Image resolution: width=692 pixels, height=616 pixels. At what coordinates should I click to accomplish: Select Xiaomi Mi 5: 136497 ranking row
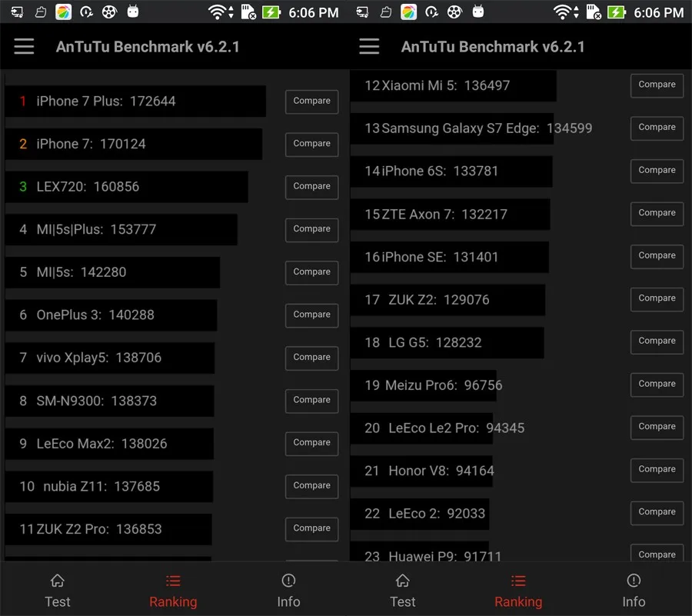pos(453,85)
